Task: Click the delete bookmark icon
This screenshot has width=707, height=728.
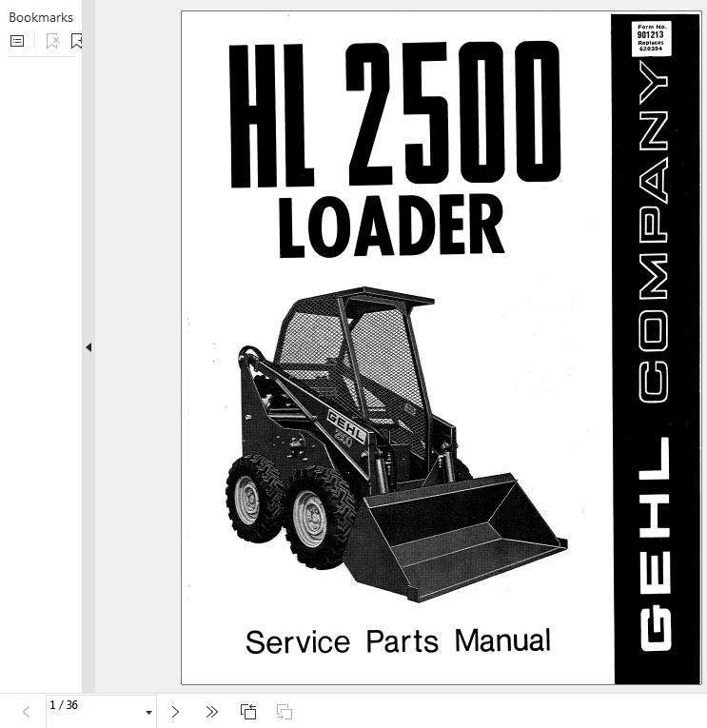Action: [52, 41]
